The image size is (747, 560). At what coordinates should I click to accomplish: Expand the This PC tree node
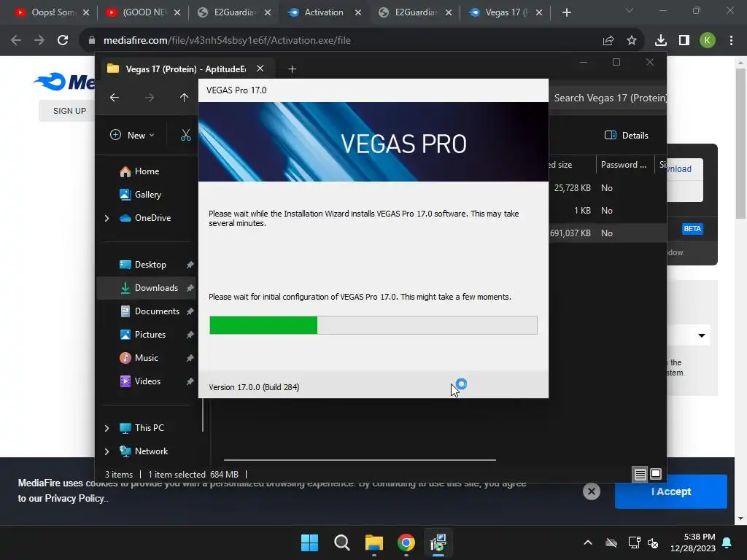click(107, 428)
